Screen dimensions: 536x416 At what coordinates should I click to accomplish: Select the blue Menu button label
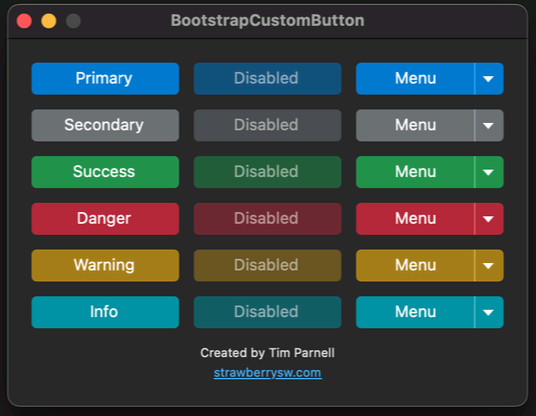[415, 79]
